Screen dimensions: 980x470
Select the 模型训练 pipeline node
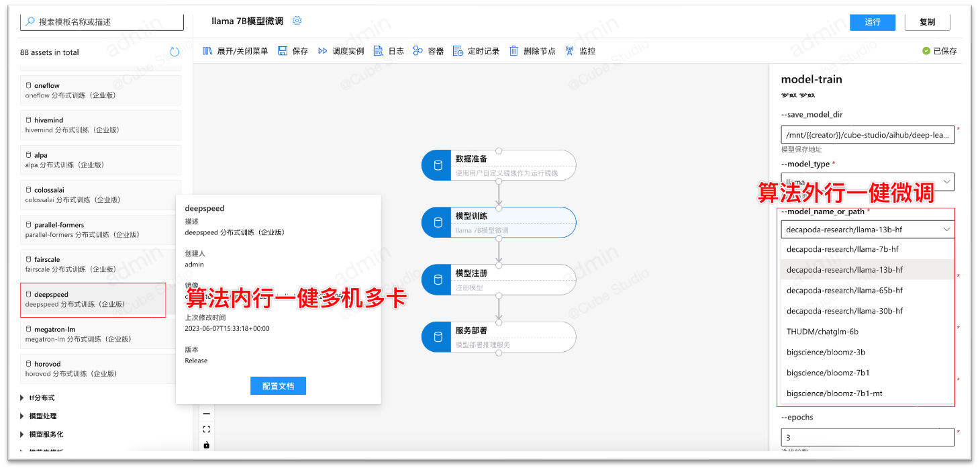point(498,222)
